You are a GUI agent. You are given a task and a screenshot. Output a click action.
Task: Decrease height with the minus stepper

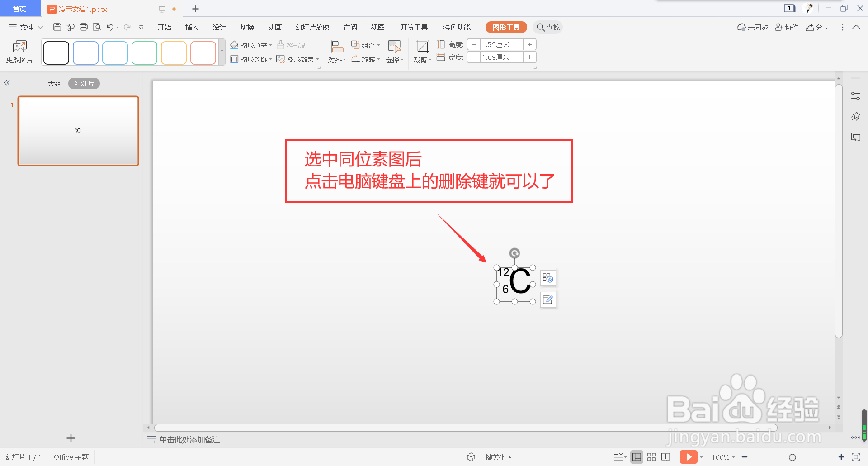[x=473, y=44]
